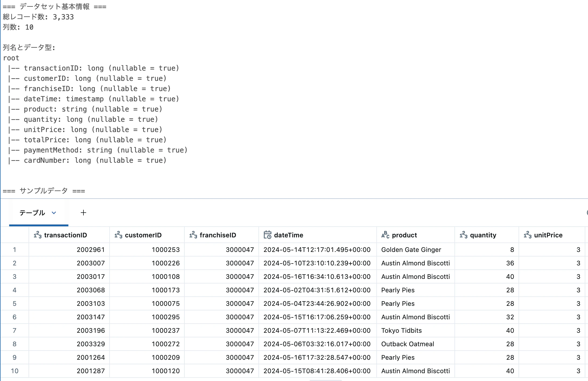Click the dateTime: timestamp schema line
588x381 pixels.
coord(93,99)
